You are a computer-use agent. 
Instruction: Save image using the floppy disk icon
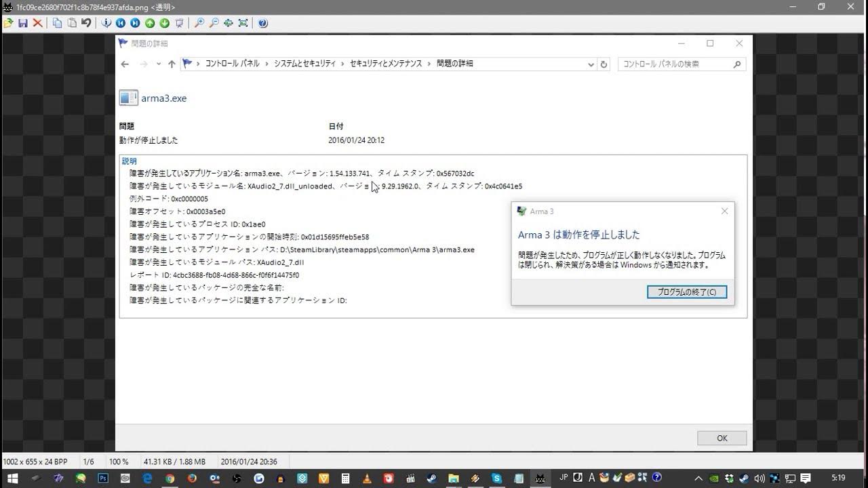coord(23,23)
